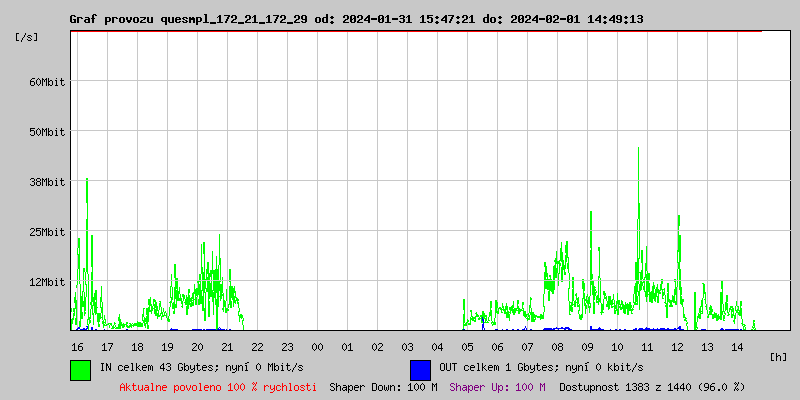The width and height of the screenshot is (800, 400).
Task: Select hour 00 on the time axis
Action: [x=317, y=347]
